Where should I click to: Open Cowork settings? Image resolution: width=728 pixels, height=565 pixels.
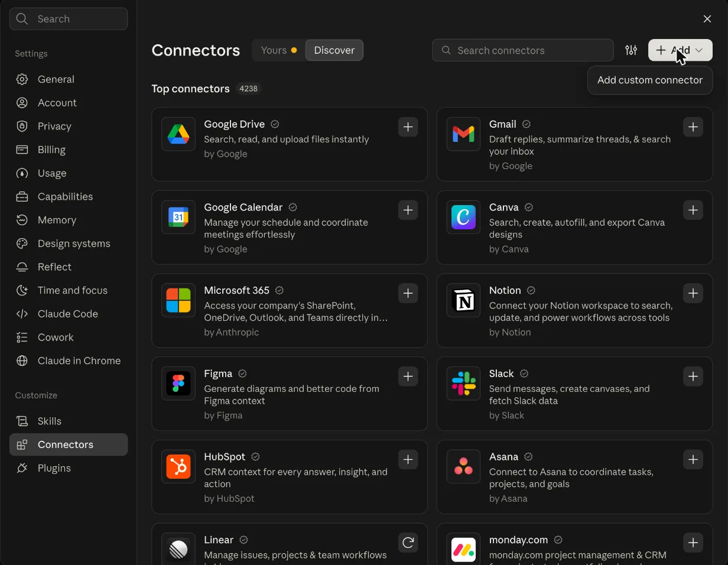[69, 337]
